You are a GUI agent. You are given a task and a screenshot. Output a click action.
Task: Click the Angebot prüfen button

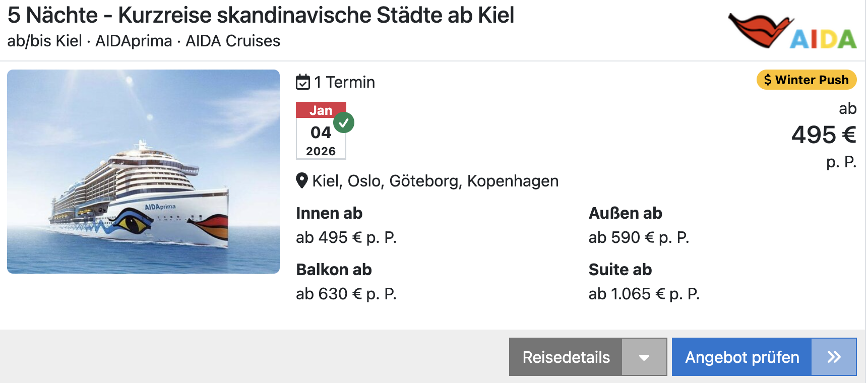point(742,357)
